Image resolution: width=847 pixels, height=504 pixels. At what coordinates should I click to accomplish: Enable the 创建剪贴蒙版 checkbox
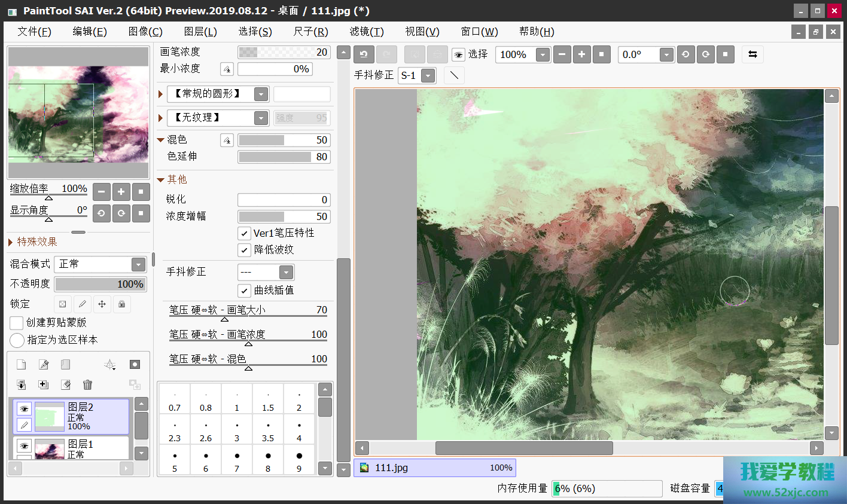17,323
